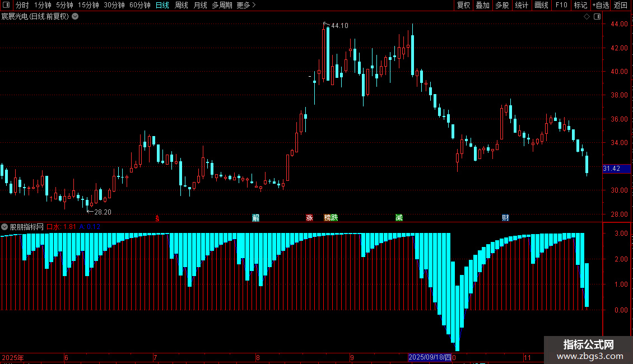Click the 返回 back button

621,5
